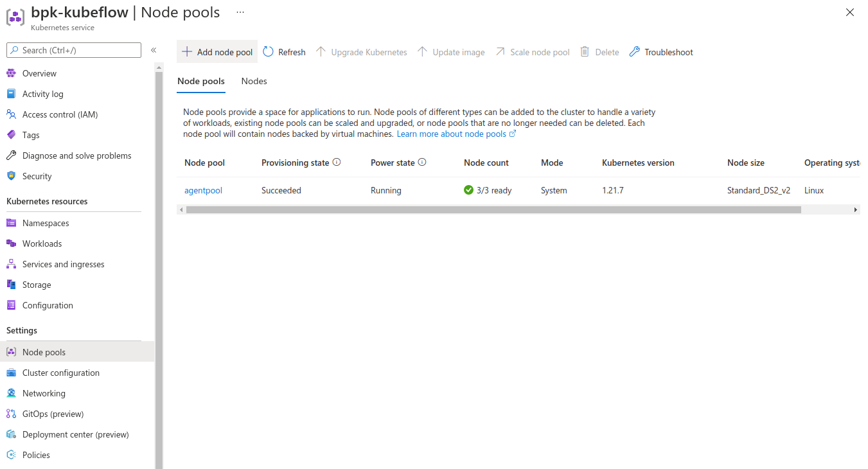Image resolution: width=868 pixels, height=469 pixels.
Task: Sort by Kubernetes version column header
Action: click(638, 163)
